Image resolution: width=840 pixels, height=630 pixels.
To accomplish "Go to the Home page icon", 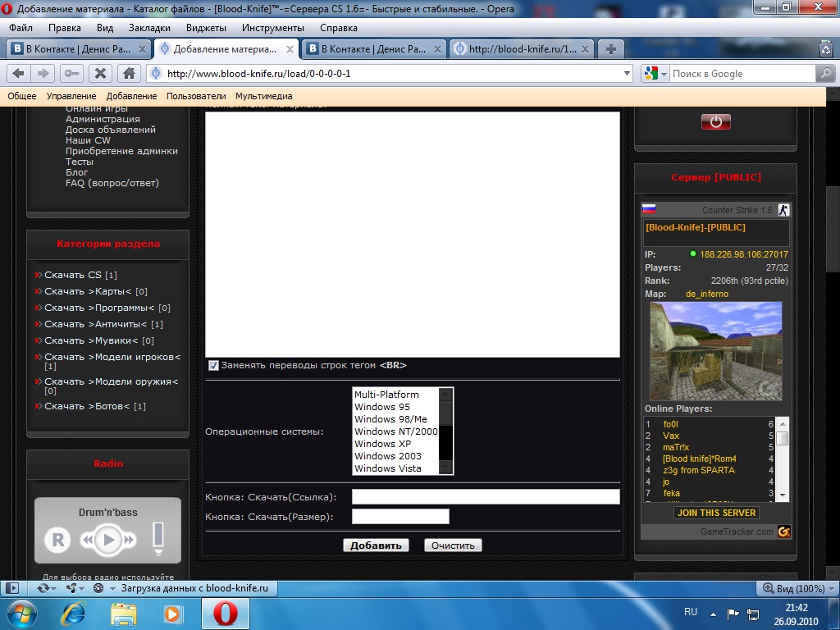I will 129,73.
